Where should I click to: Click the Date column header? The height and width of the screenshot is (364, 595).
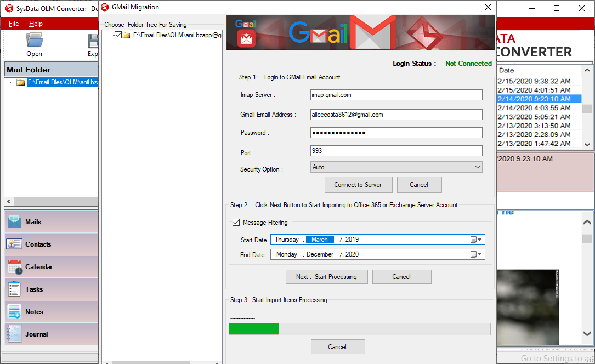(539, 70)
